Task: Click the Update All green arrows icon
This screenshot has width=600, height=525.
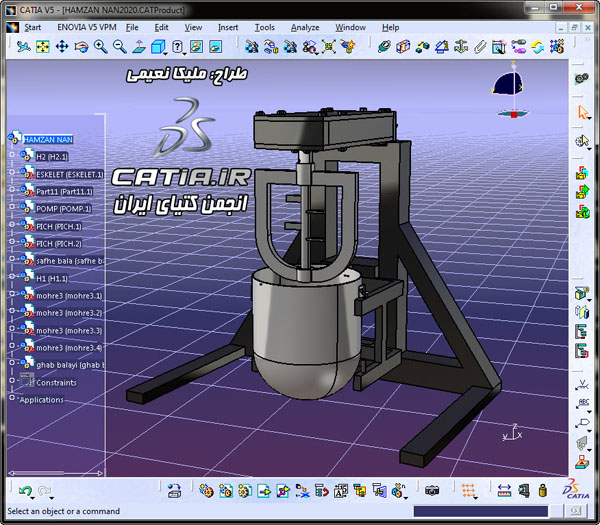Action: 538,47
